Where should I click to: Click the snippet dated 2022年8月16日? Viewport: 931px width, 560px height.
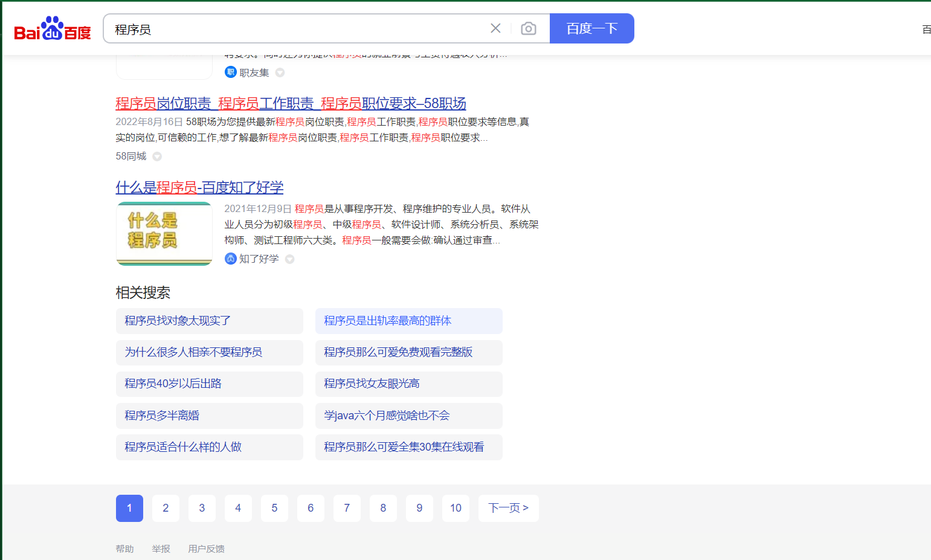[323, 129]
